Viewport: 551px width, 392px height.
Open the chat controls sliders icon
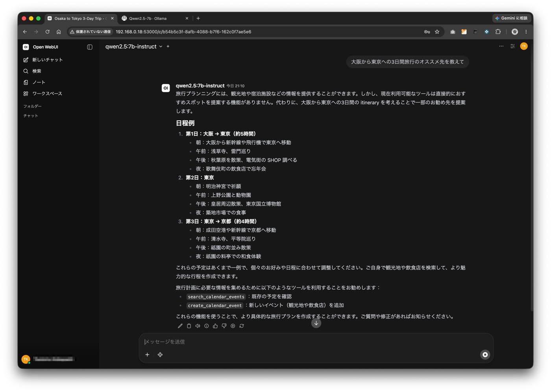(x=512, y=46)
